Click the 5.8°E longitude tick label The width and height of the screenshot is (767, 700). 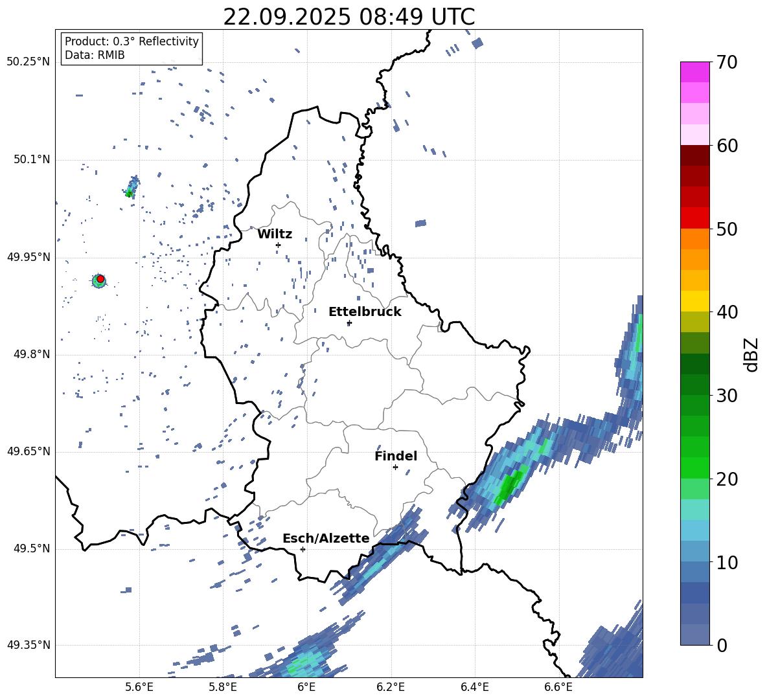tap(223, 687)
